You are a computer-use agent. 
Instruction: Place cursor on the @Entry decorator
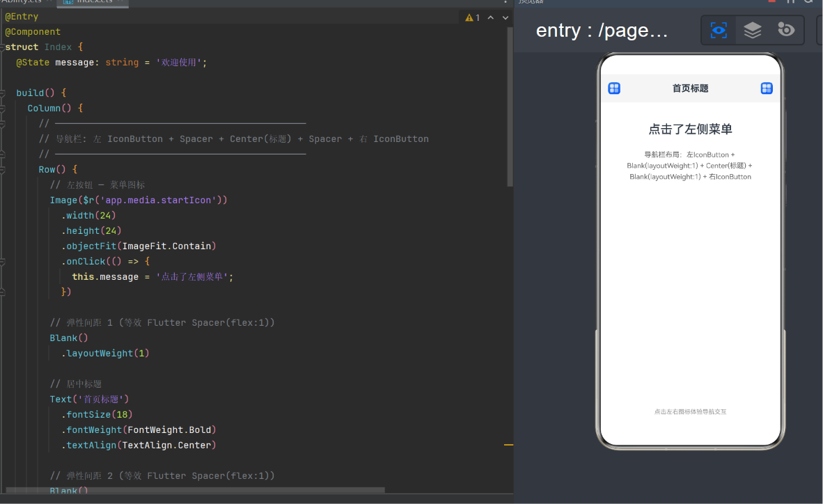coord(22,17)
